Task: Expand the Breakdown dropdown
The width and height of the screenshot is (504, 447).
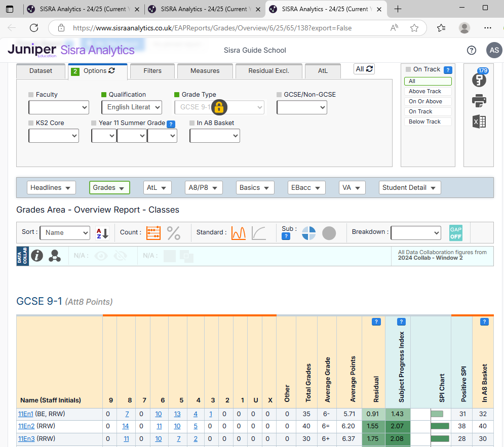Action: tap(415, 233)
